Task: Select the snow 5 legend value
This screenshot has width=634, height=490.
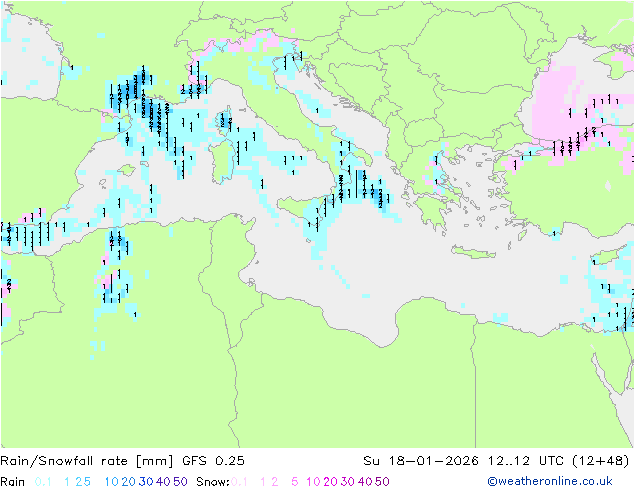Action: tap(295, 482)
